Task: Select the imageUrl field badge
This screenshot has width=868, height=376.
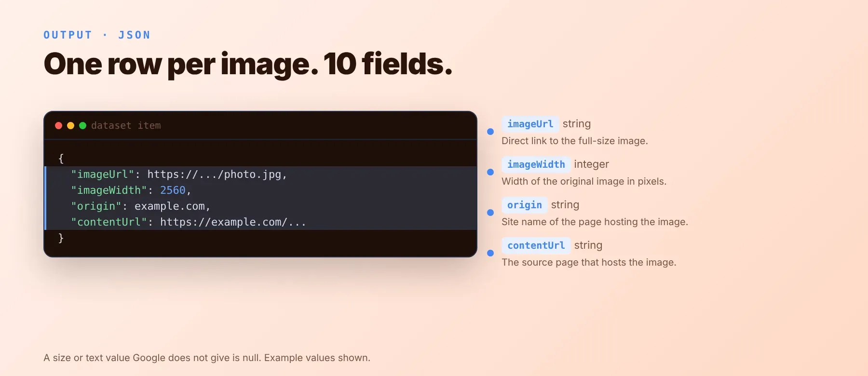Action: (530, 124)
